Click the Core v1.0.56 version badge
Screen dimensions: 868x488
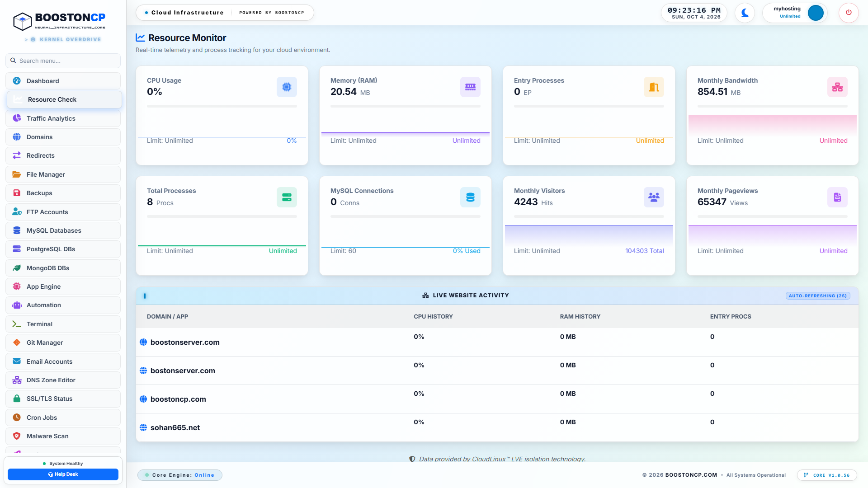click(827, 475)
